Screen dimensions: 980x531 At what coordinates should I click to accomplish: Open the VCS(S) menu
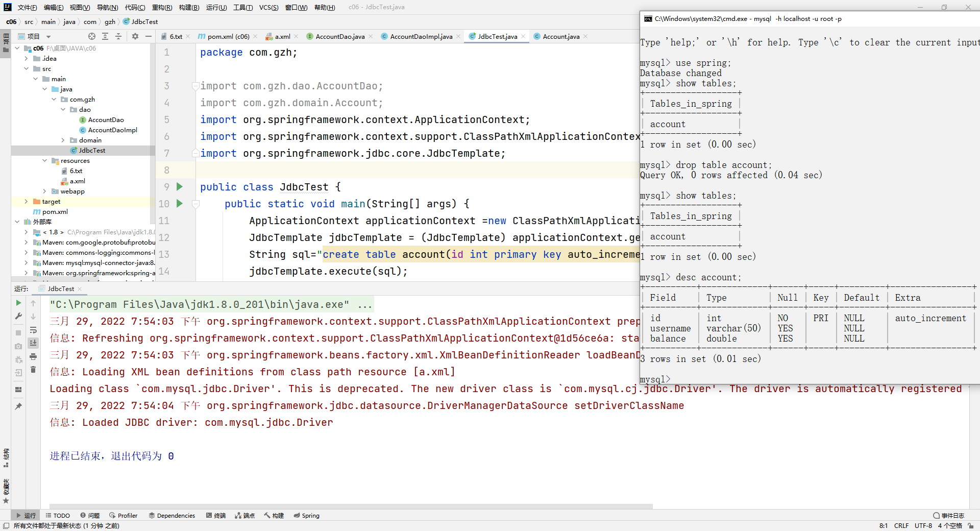click(x=268, y=7)
